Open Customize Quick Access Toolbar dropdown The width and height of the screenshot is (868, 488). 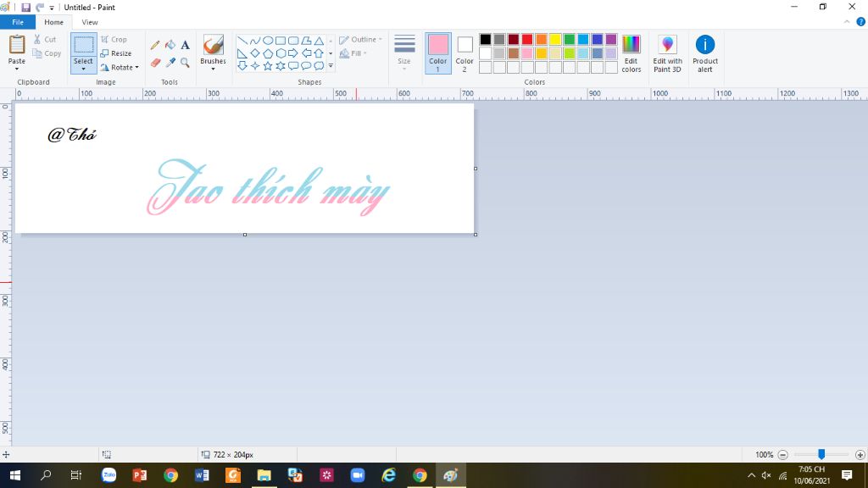(x=52, y=8)
